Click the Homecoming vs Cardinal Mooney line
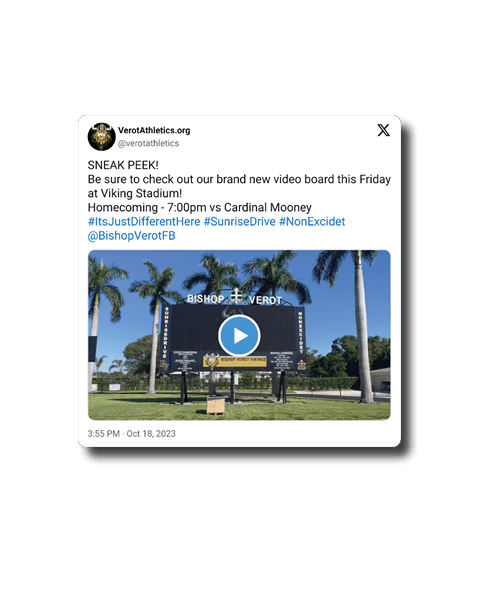This screenshot has height=589, width=498. pyautogui.click(x=200, y=207)
